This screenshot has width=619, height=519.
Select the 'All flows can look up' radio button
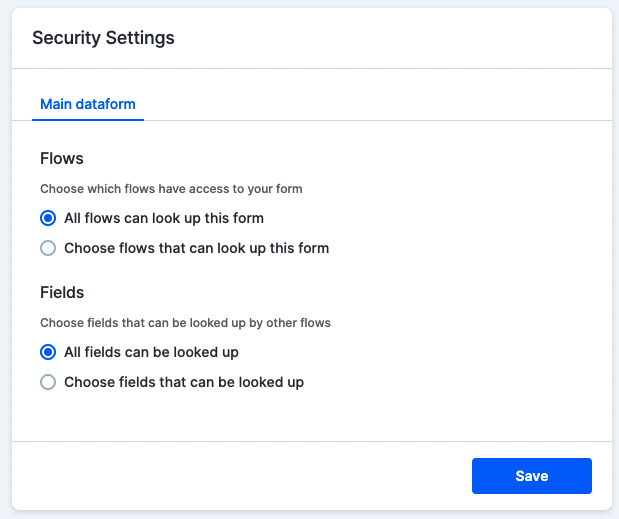(48, 218)
